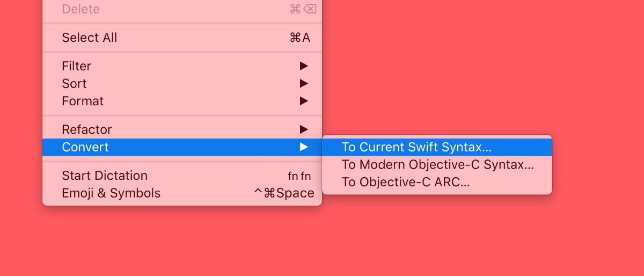644x276 pixels.
Task: Pick To Objective-C ARC… option
Action: tap(406, 182)
